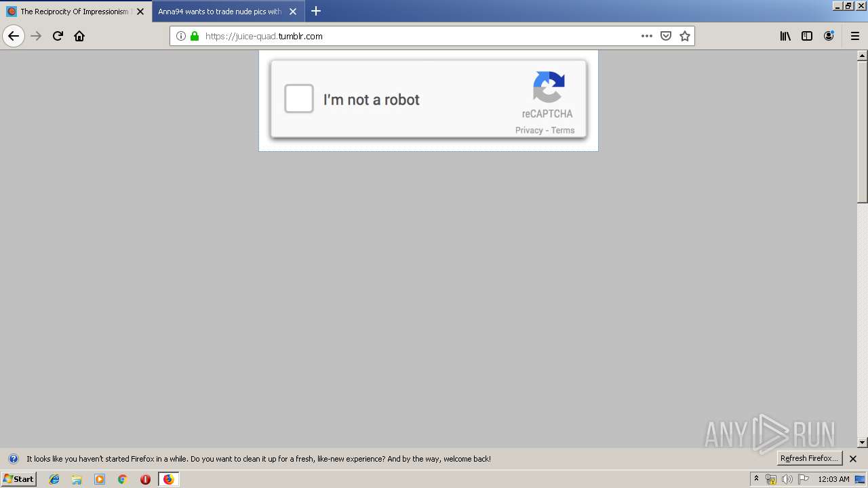Reload the current page
This screenshot has height=488, width=868.
coord(58,36)
